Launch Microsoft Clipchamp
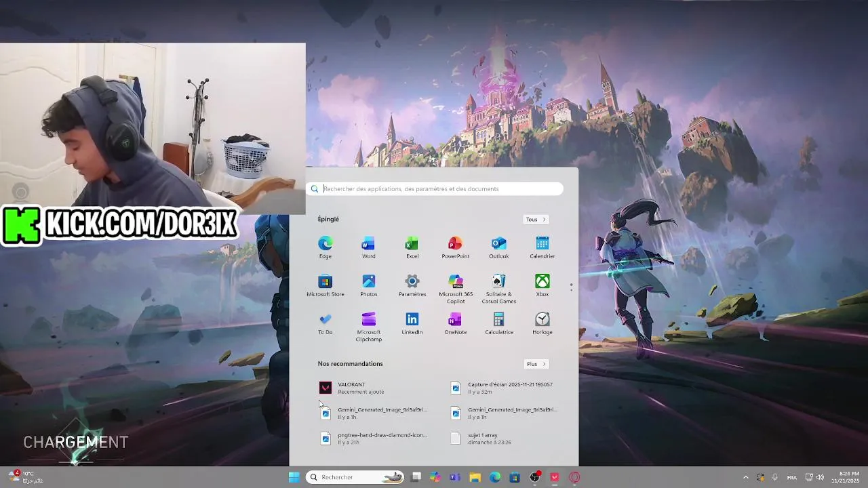This screenshot has width=868, height=488. point(369,327)
